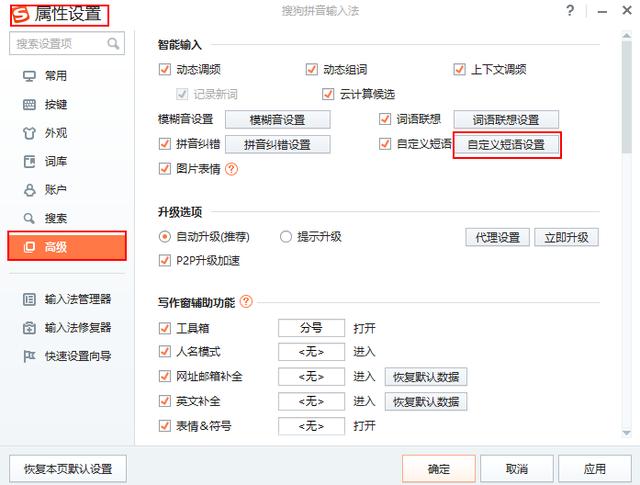Screen dimensions: 640x485
Task: Toggle 网址邮箱补全 checkbox
Action: [x=164, y=376]
